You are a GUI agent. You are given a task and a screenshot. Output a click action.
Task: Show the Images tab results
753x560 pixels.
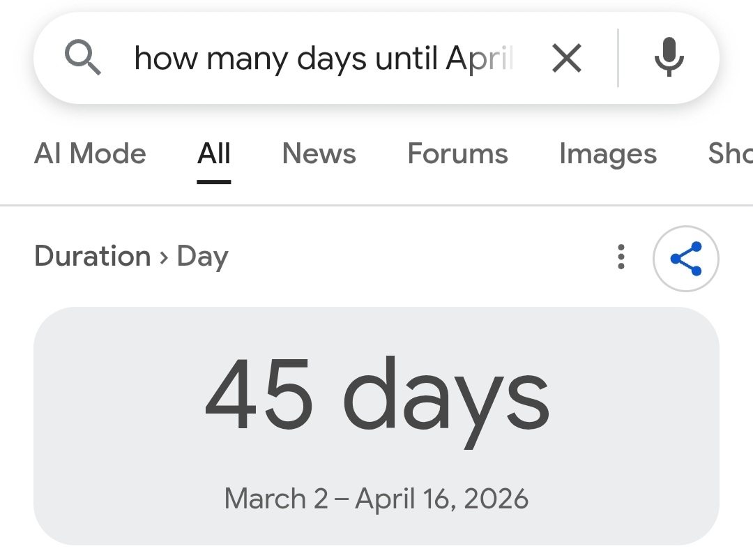(x=607, y=154)
